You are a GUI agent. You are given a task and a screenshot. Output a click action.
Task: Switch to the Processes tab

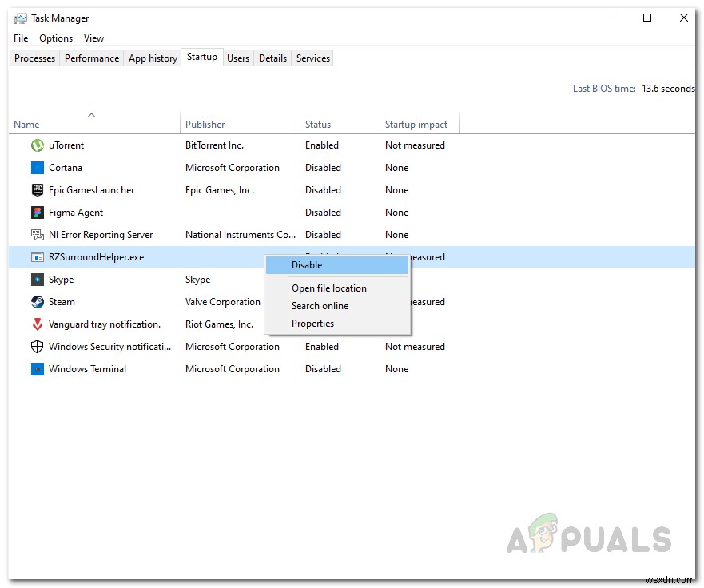[x=34, y=58]
